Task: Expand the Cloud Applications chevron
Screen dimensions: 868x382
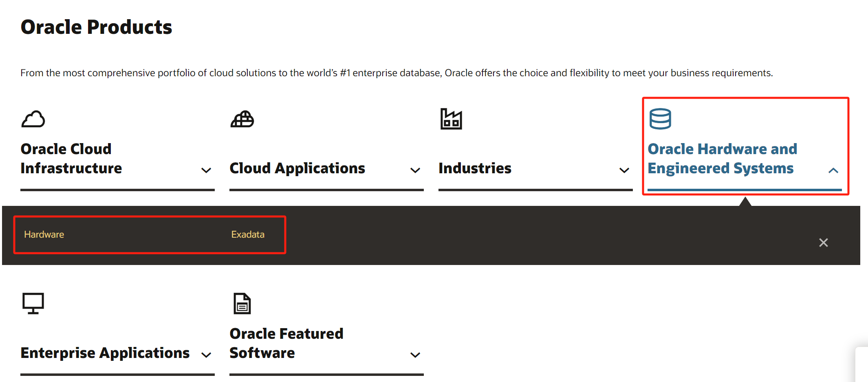Action: click(415, 170)
